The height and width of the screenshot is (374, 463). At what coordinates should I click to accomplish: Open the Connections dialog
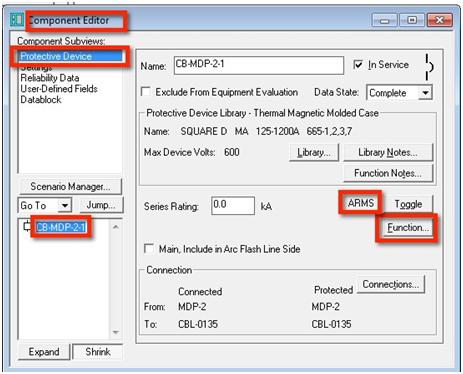click(x=391, y=284)
